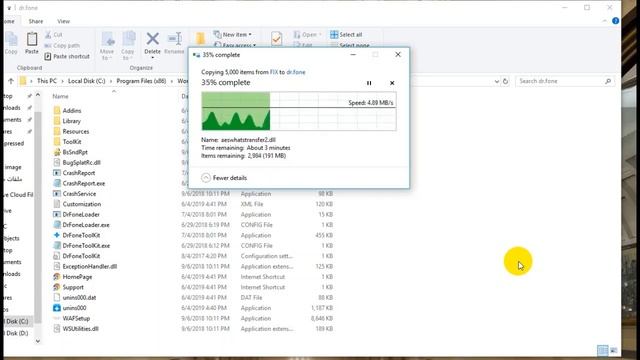The height and width of the screenshot is (360, 640).
Task: Open the Open dropdown in the ribbon
Action: [x=307, y=35]
